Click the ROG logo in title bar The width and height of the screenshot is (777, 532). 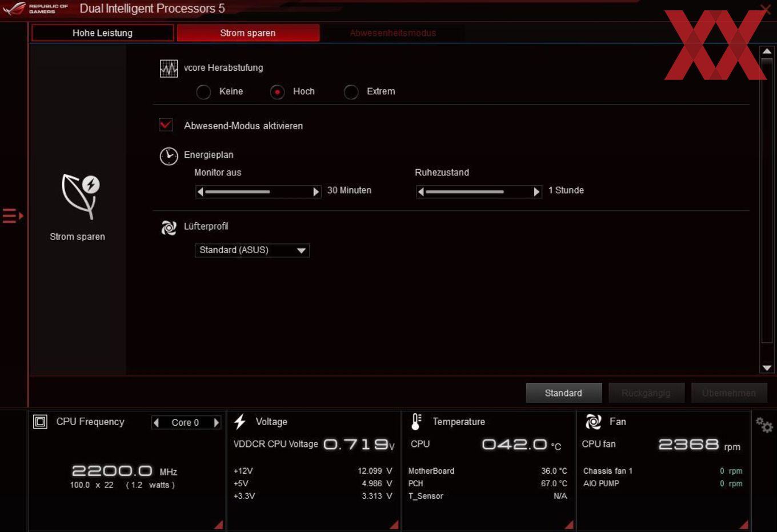(14, 9)
